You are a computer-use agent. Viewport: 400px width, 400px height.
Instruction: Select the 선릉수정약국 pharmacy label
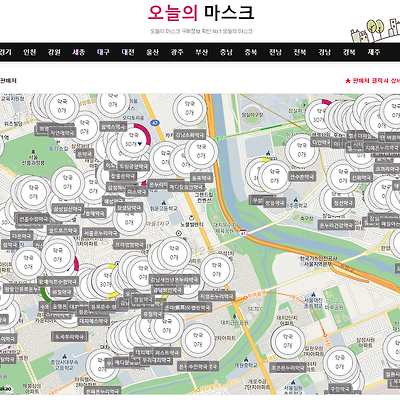[x=33, y=219]
